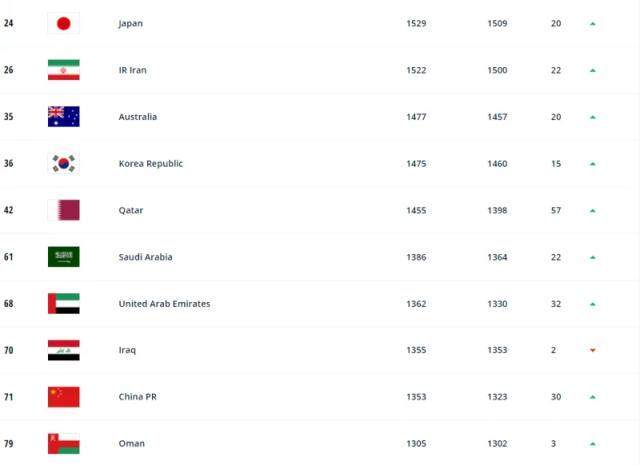Click the Australia flag icon
This screenshot has height=465, width=640.
tap(63, 117)
